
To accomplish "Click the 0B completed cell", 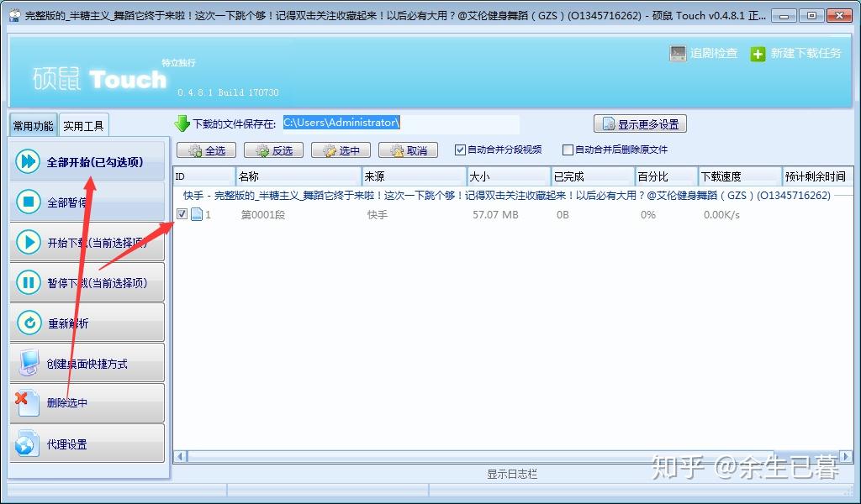I will pyautogui.click(x=563, y=214).
